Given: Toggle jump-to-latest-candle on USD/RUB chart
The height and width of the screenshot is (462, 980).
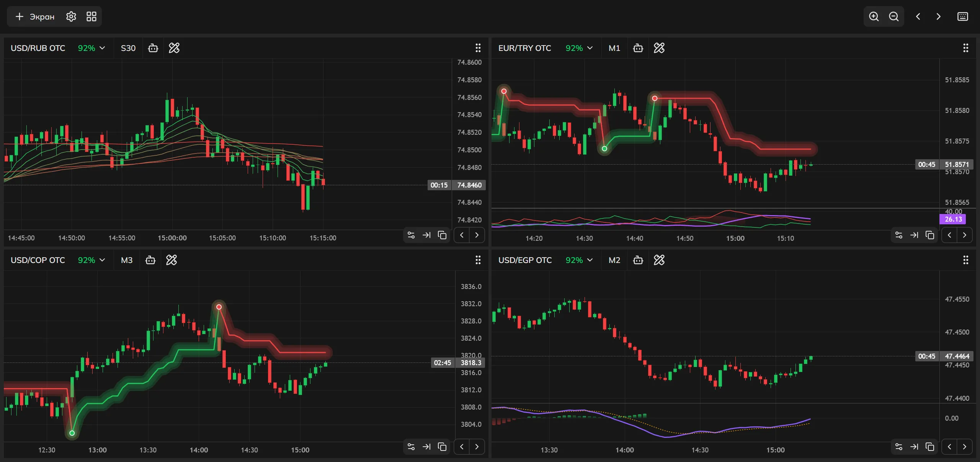Looking at the screenshot, I should point(427,235).
